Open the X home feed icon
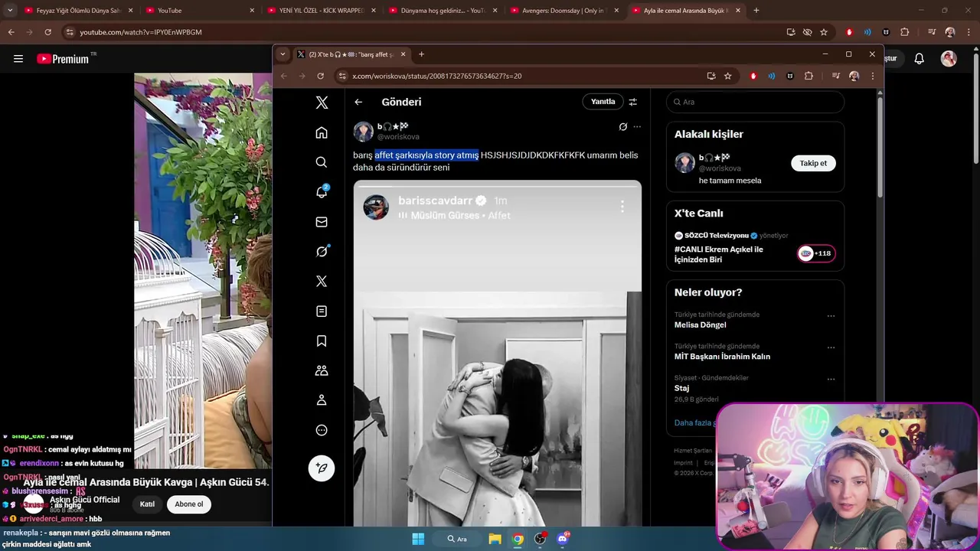Viewport: 980px width, 551px height. 322,132
